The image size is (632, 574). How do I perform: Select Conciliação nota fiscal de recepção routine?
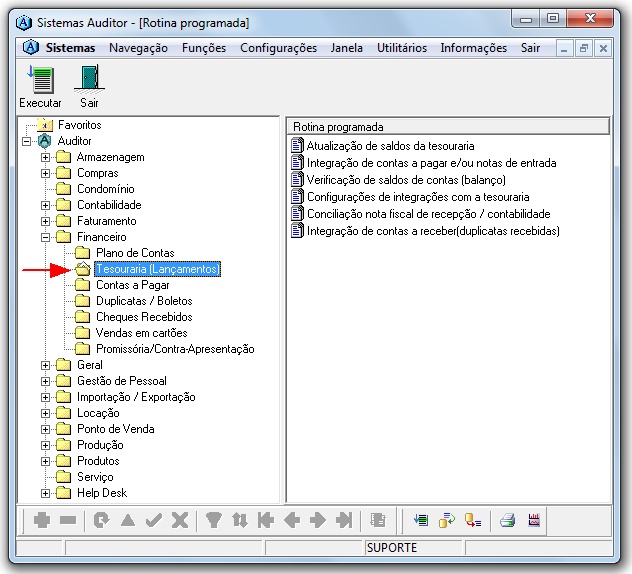pos(428,214)
